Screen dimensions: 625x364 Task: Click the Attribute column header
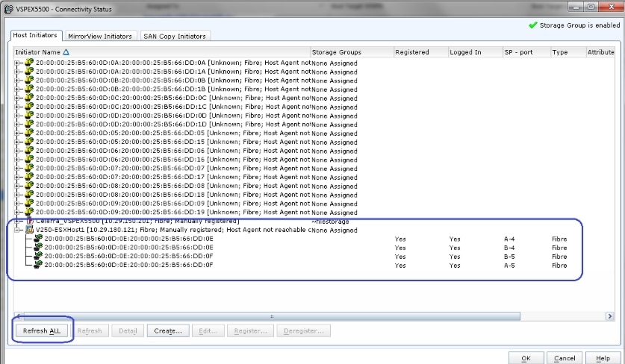tap(600, 52)
